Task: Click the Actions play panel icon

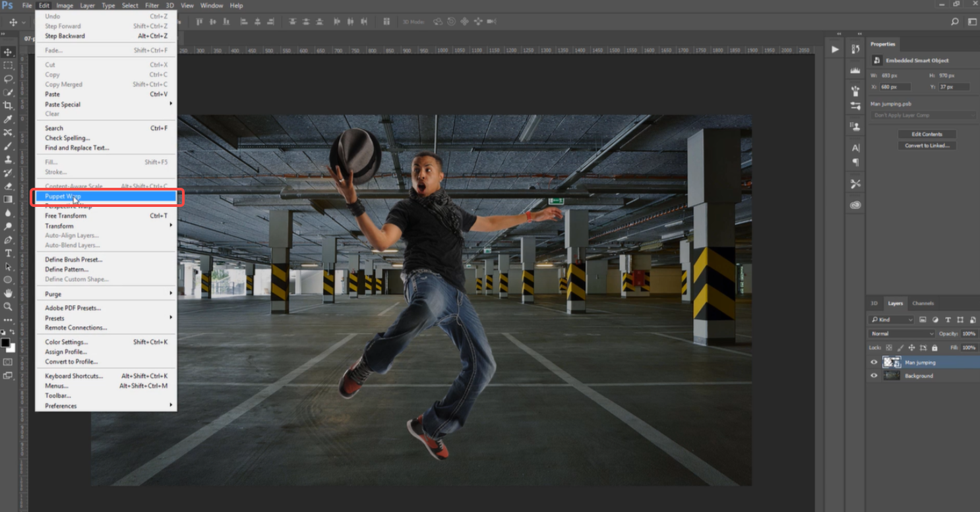Action: [x=835, y=49]
